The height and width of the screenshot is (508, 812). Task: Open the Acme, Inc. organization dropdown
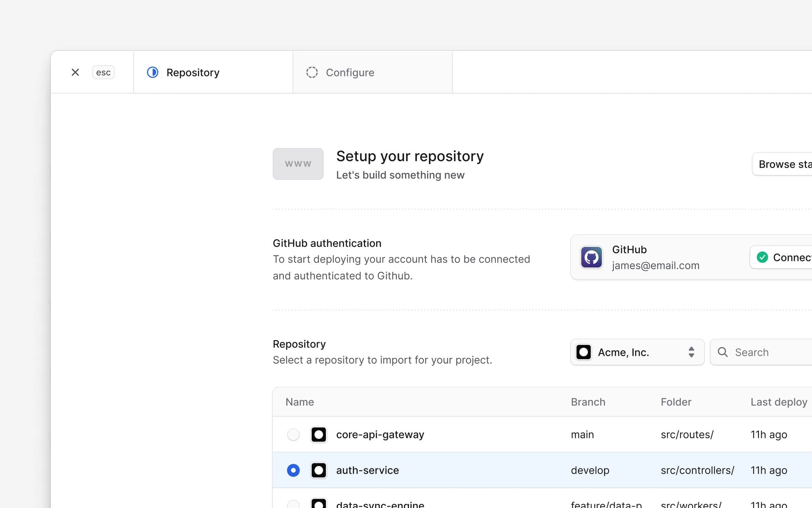(637, 352)
